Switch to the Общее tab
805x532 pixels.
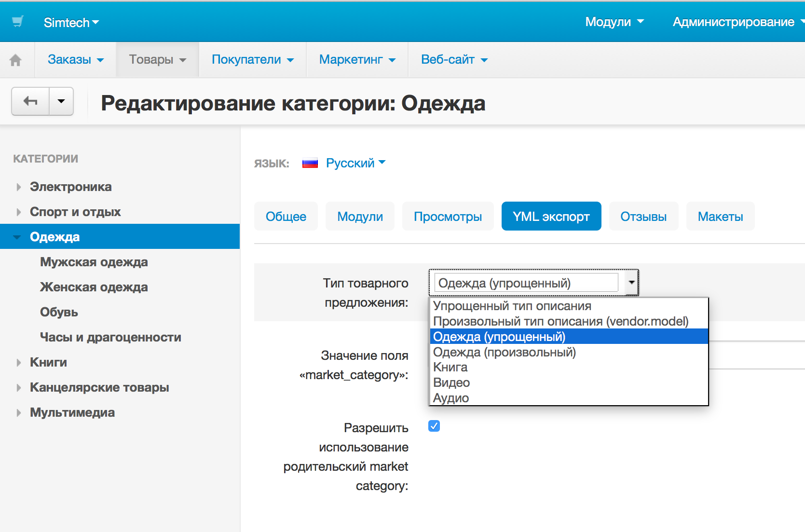[x=286, y=217]
